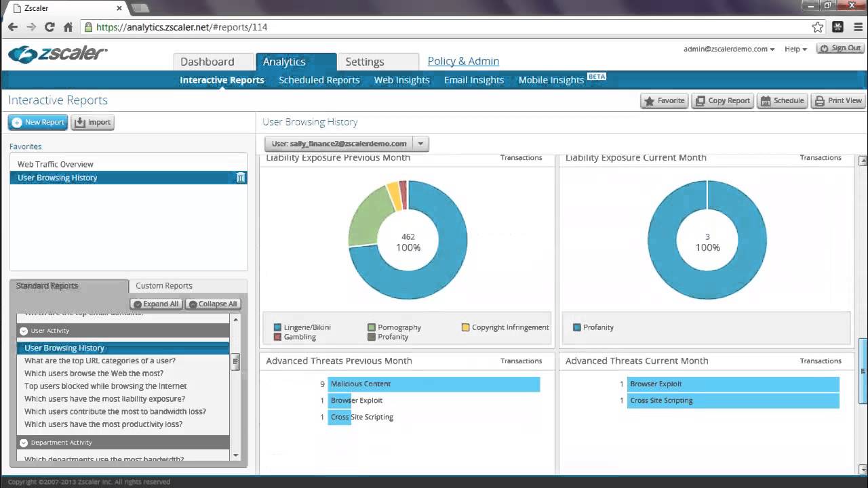
Task: Open the Schedule button
Action: point(782,100)
